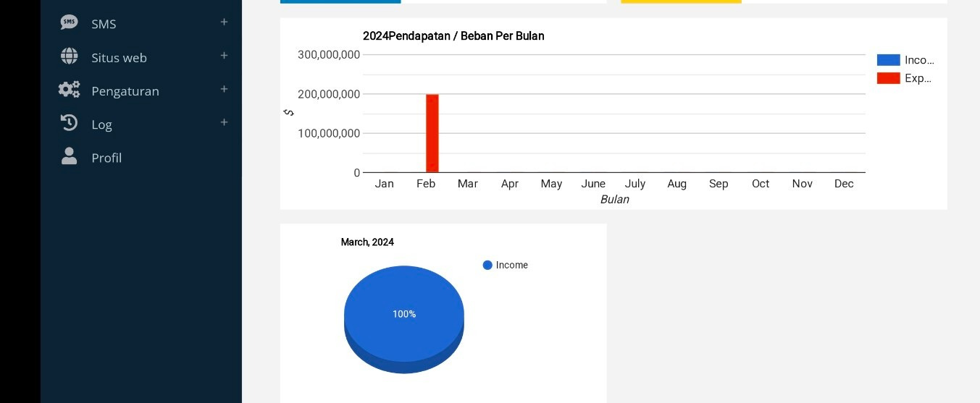980x403 pixels.
Task: Open the Situs web menu label
Action: [119, 58]
